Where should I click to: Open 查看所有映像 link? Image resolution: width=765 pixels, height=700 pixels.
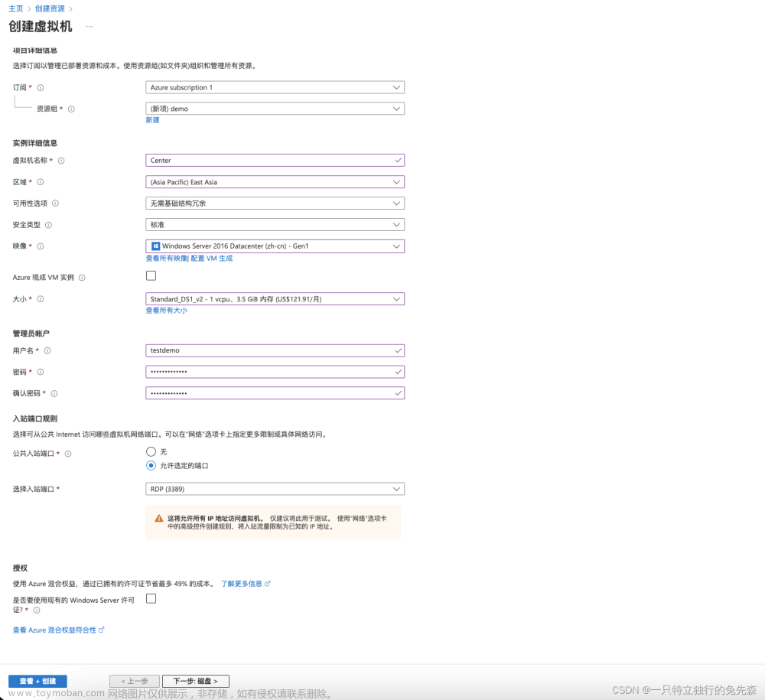[x=166, y=259]
